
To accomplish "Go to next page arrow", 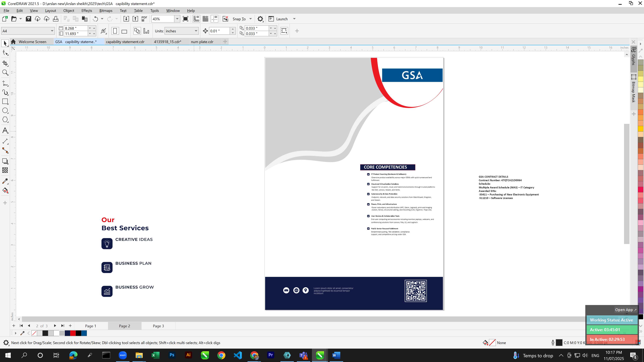I will click(55, 326).
